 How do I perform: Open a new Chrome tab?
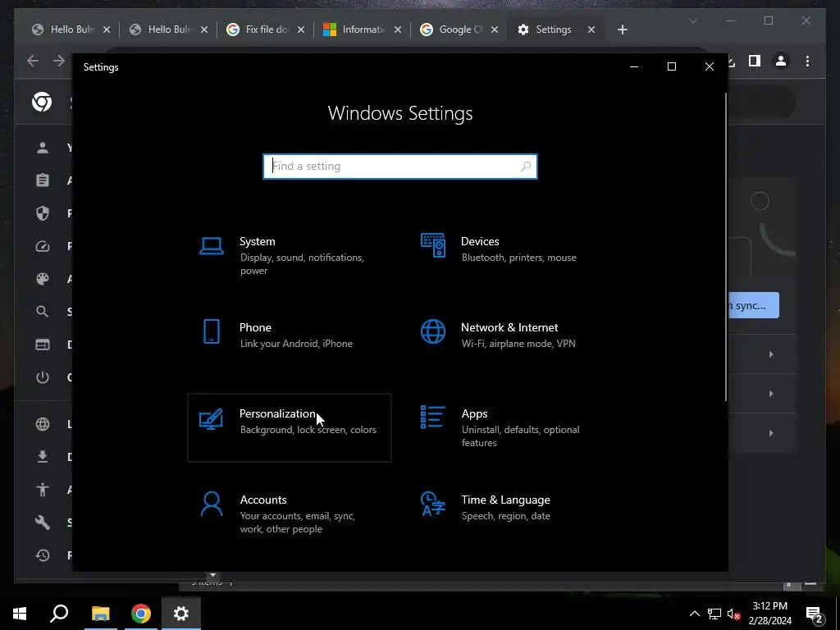tap(622, 30)
